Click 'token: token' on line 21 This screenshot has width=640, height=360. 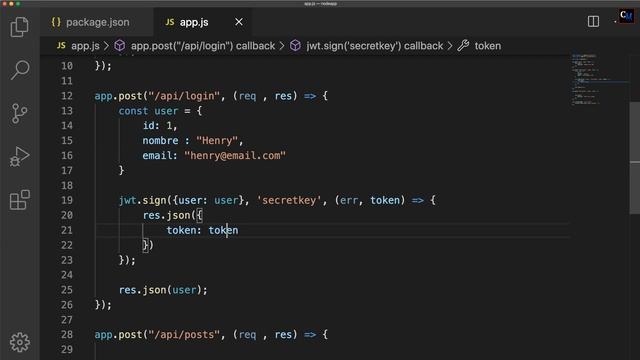tap(202, 230)
